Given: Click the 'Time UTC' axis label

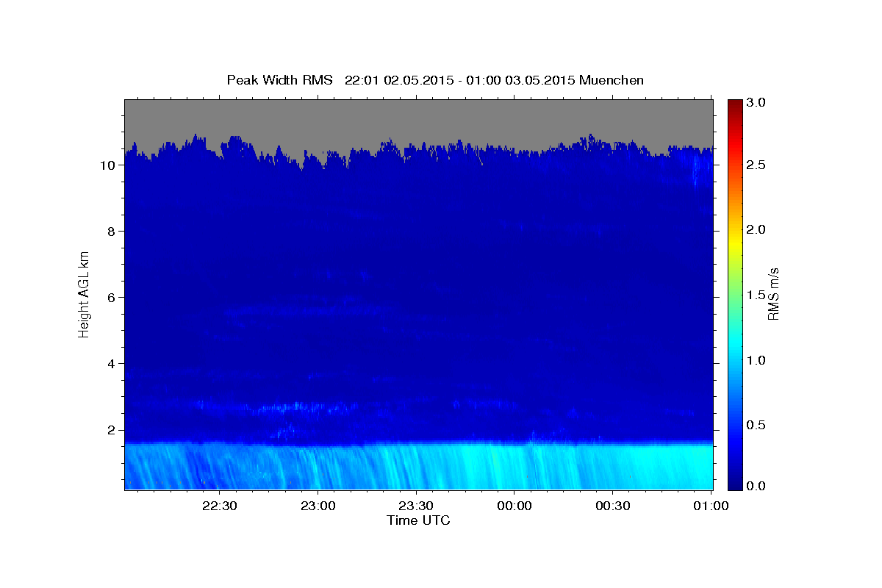Looking at the screenshot, I should (x=418, y=520).
